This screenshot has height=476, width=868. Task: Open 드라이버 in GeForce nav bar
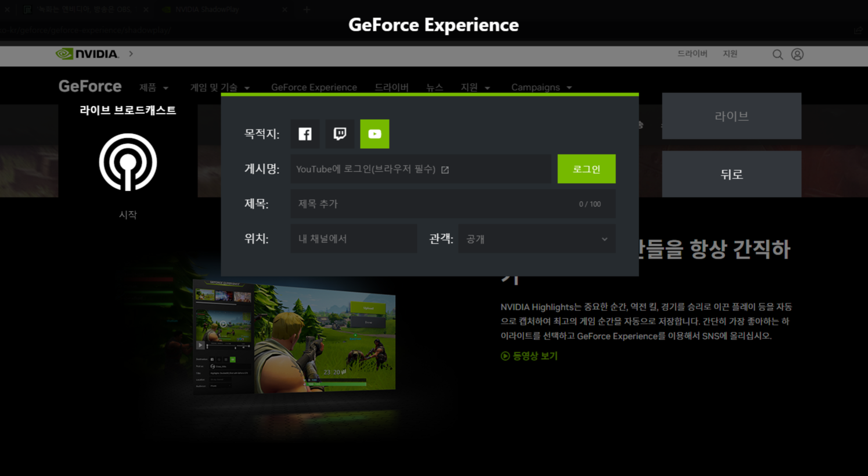click(392, 87)
